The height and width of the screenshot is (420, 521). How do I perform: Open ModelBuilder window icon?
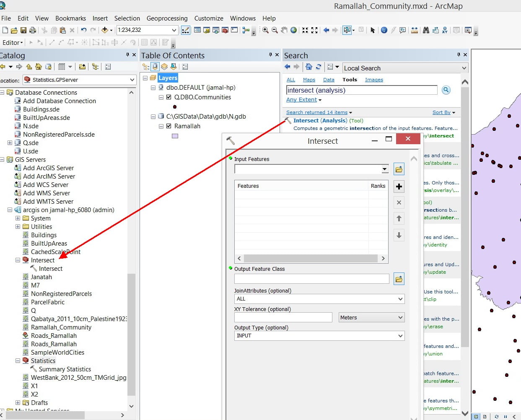pyautogui.click(x=246, y=30)
